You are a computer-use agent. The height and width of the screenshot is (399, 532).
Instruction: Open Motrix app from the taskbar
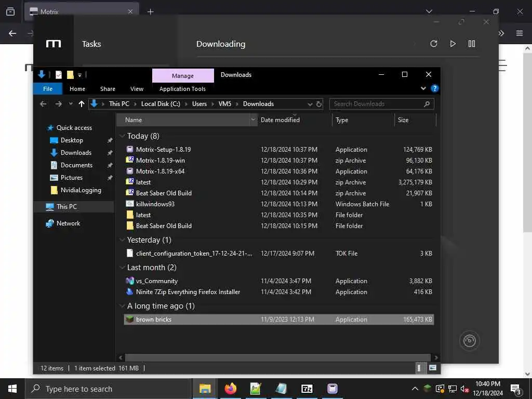click(332, 389)
